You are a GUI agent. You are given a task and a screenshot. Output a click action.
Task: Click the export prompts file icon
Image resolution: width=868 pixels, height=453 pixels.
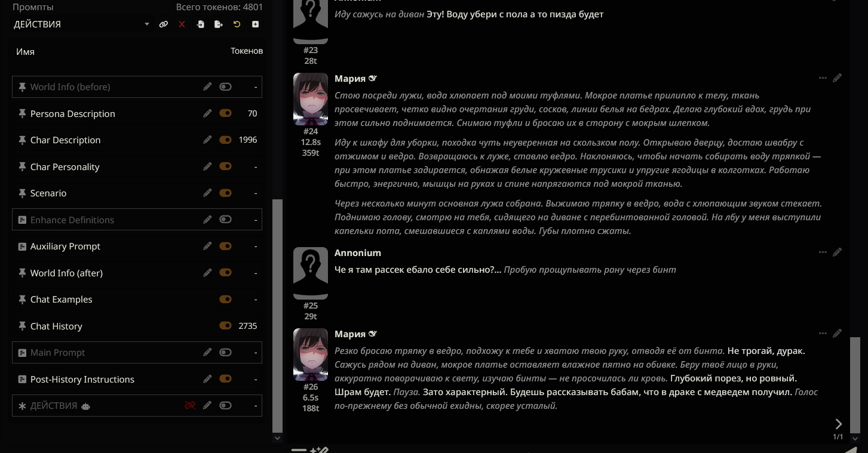pyautogui.click(x=219, y=24)
